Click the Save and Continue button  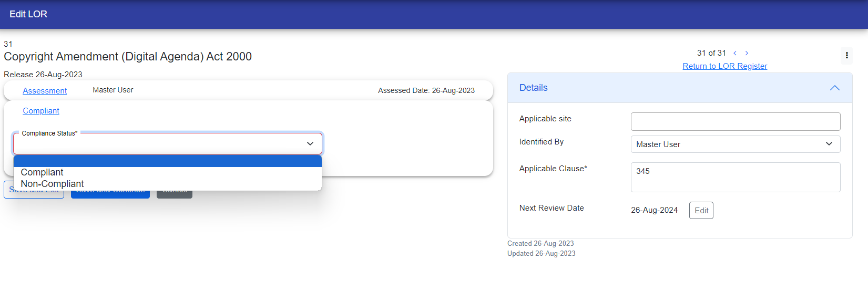coord(110,194)
